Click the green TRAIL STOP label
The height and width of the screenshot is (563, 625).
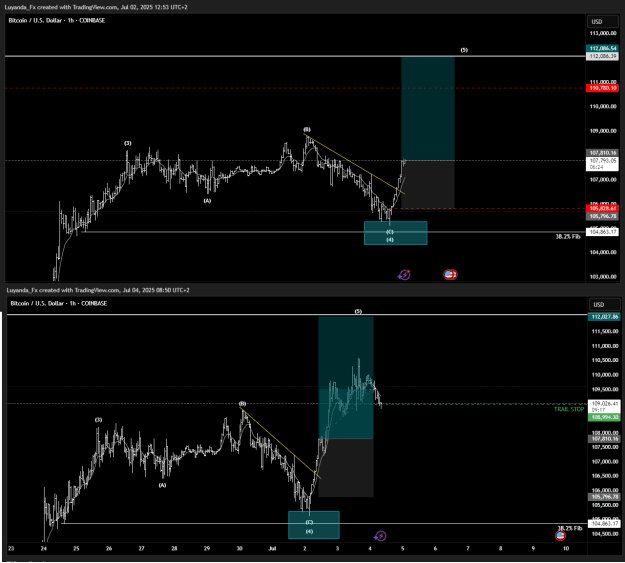pyautogui.click(x=569, y=409)
